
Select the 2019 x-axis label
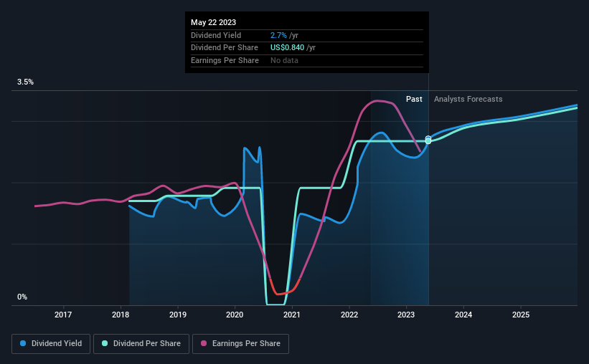pos(178,315)
